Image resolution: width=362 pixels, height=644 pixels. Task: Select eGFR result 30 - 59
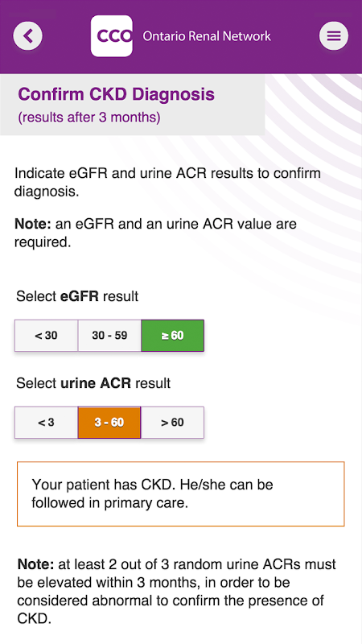pyautogui.click(x=109, y=336)
